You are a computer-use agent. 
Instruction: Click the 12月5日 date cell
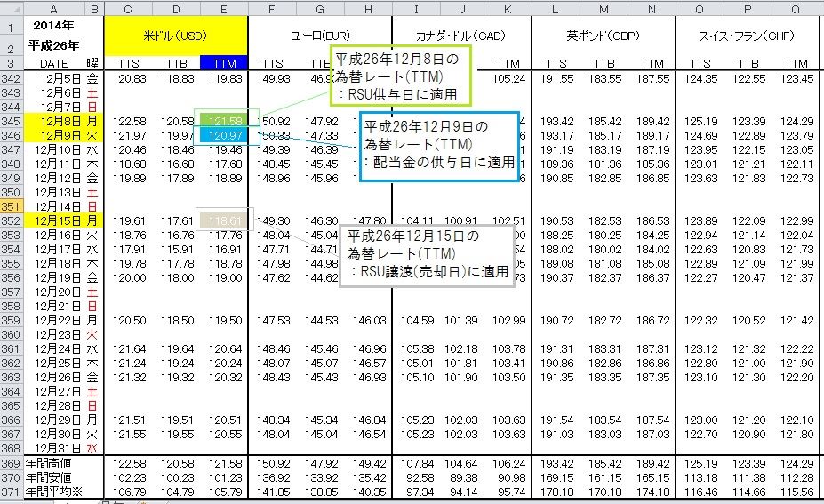(x=53, y=79)
